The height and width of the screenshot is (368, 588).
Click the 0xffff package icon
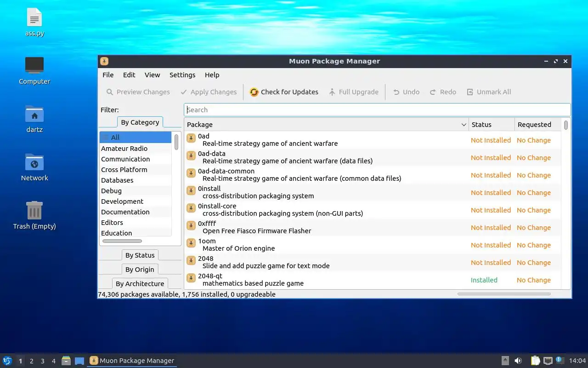tap(191, 225)
